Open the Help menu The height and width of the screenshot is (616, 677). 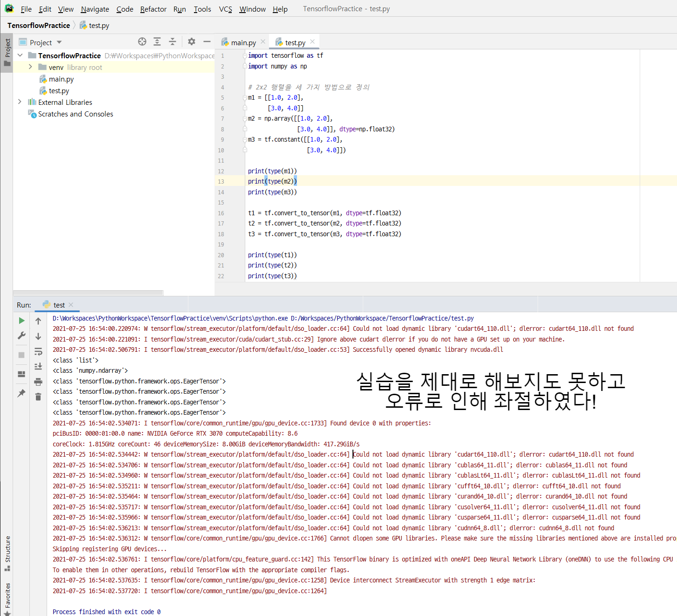click(x=280, y=9)
